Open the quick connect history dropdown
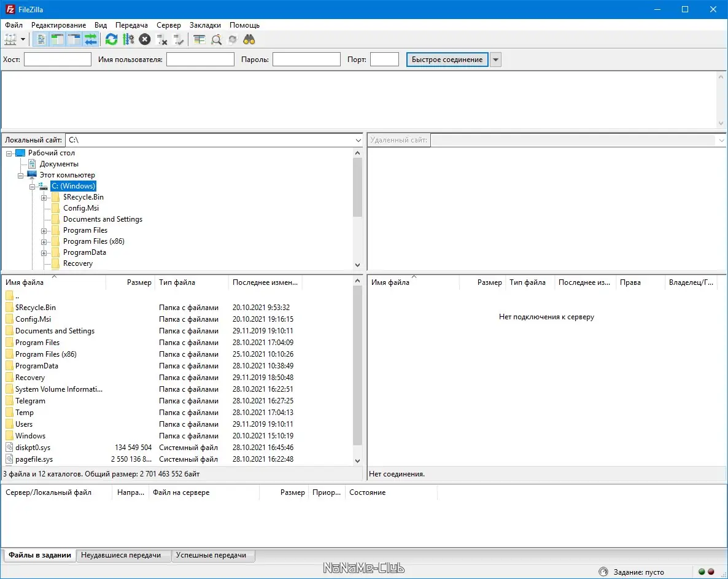 tap(496, 60)
